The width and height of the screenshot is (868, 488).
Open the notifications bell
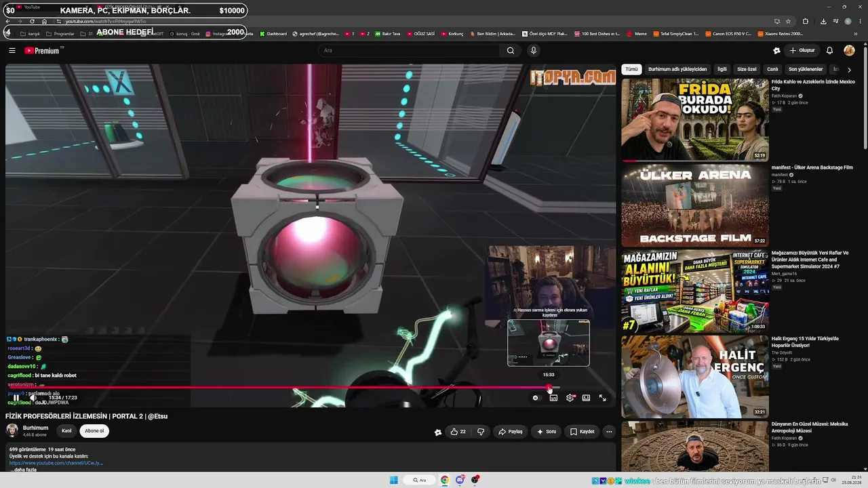coord(829,50)
